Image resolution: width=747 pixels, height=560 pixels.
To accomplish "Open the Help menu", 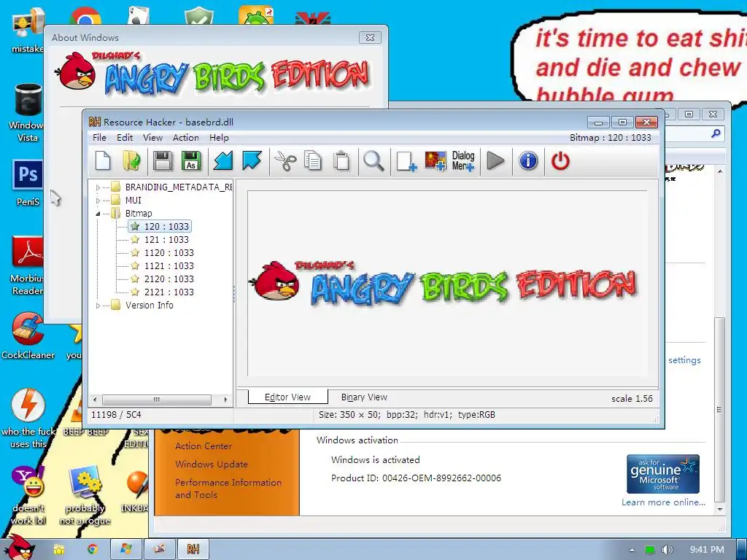I will pos(219,138).
